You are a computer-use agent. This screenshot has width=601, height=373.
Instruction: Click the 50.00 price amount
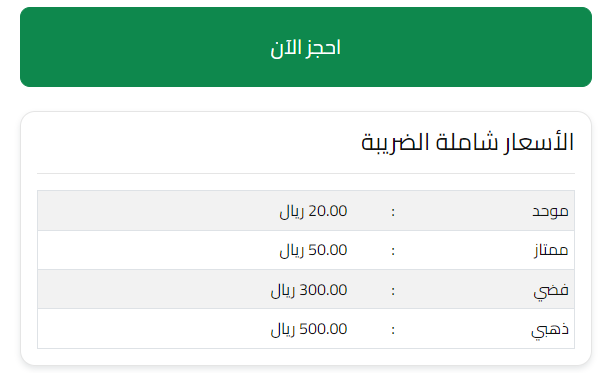pos(328,250)
